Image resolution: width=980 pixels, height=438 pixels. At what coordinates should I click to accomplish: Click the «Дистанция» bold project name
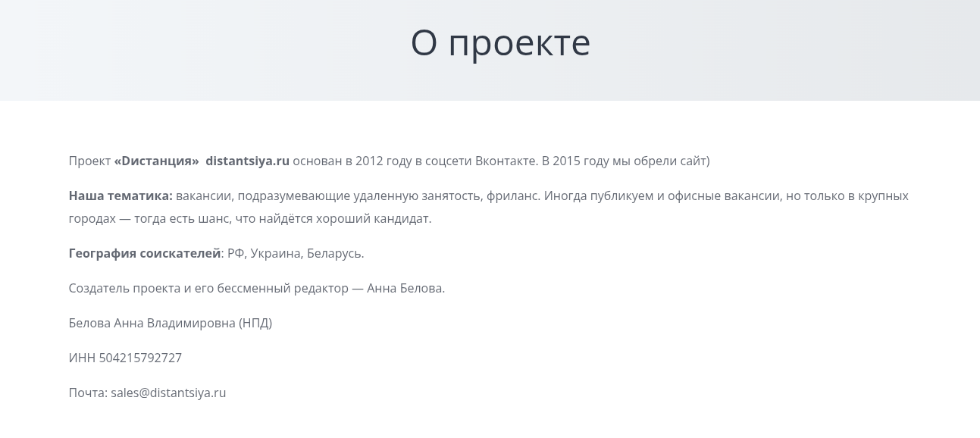tap(157, 161)
